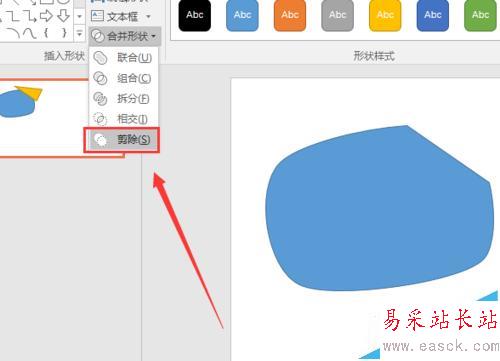Pick the elbow connector shape
Viewport: 500px width, 361px height.
(x=13, y=16)
